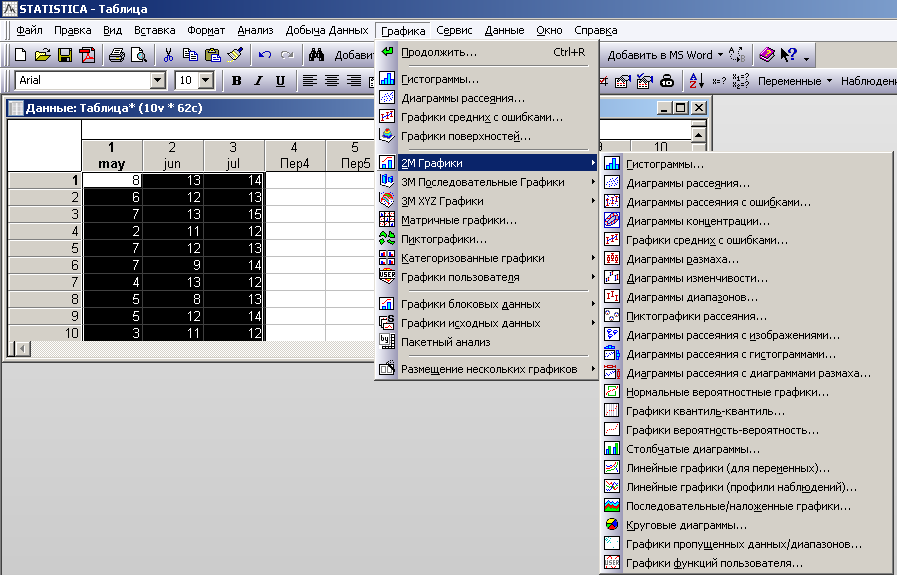Open the Сервис menu
The image size is (897, 575).
tap(454, 30)
